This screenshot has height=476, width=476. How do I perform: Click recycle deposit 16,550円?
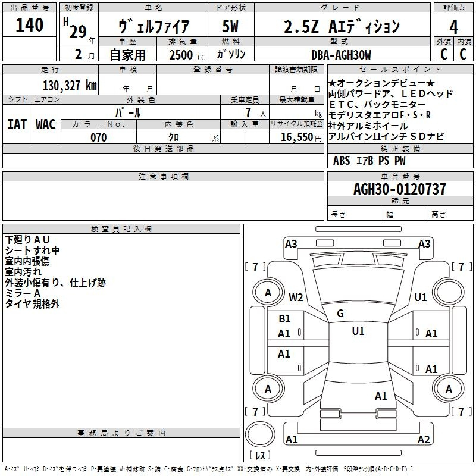301,137
